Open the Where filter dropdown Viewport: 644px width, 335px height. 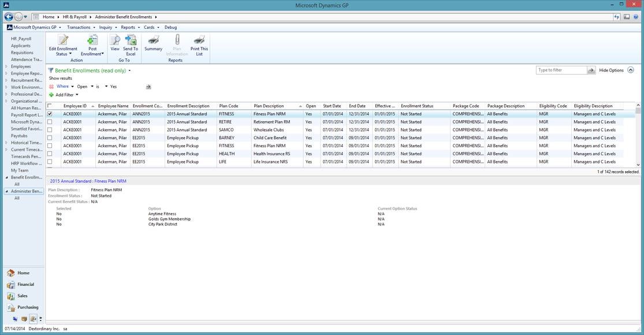tap(72, 87)
